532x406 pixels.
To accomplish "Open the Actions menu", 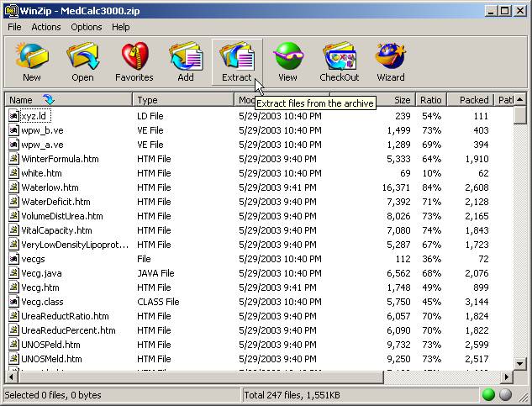I will point(46,27).
